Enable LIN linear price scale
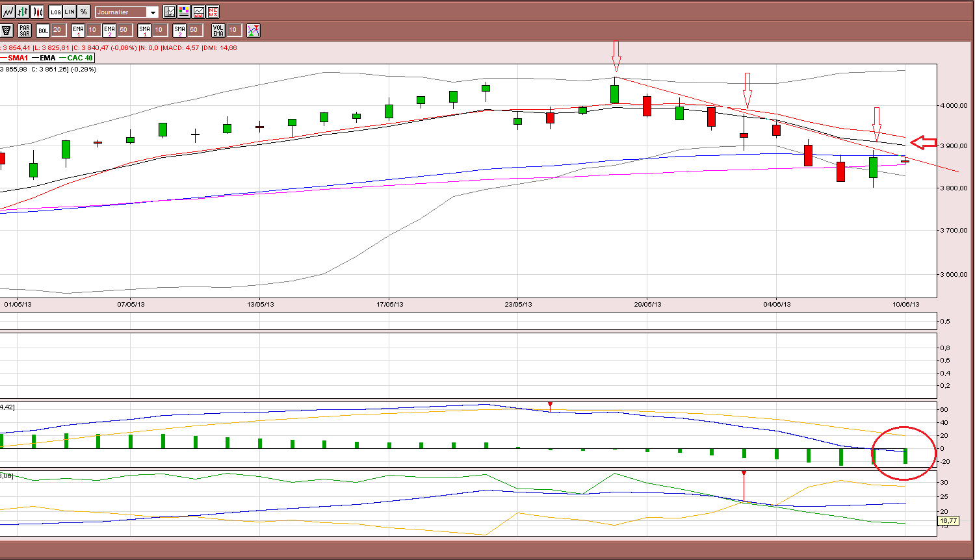This screenshot has width=975, height=560. coord(70,12)
